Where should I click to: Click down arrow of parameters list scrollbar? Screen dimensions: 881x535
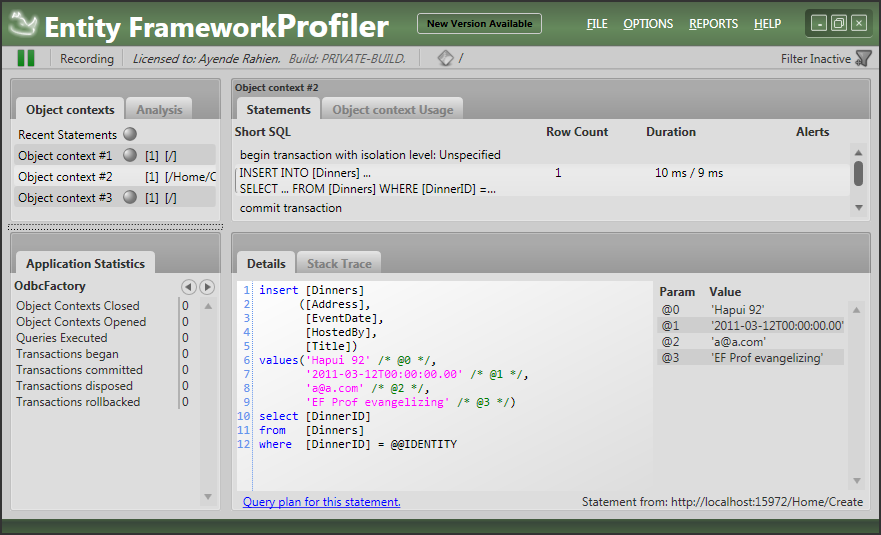tap(856, 481)
